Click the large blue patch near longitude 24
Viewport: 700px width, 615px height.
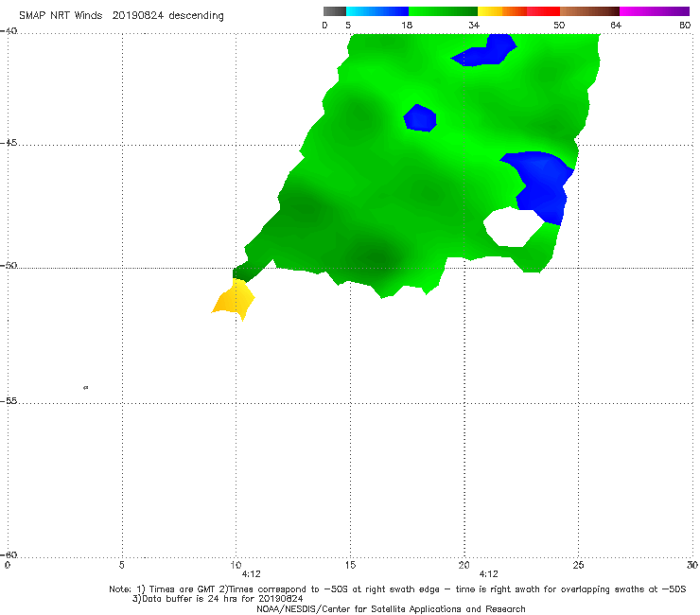(x=541, y=185)
